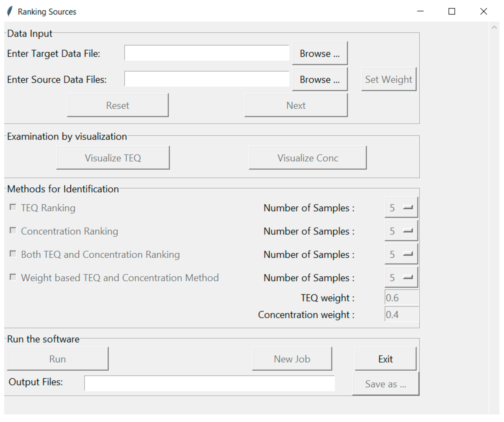The width and height of the screenshot is (504, 422).
Task: Browse for source data files
Action: point(319,79)
